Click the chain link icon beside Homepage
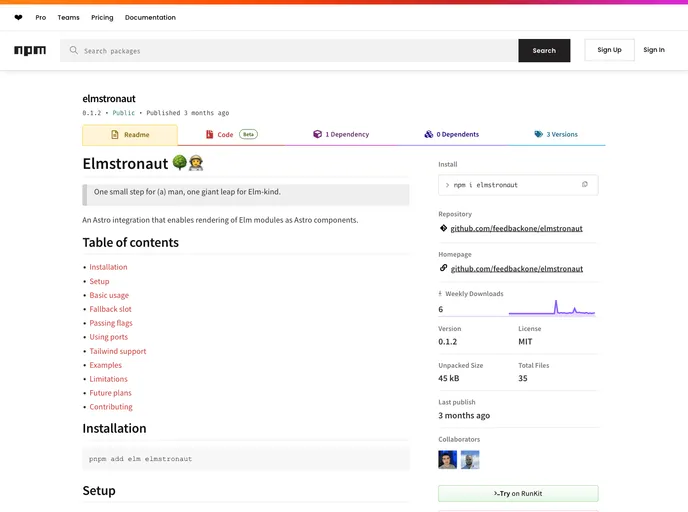The image size is (688, 512). tap(443, 268)
